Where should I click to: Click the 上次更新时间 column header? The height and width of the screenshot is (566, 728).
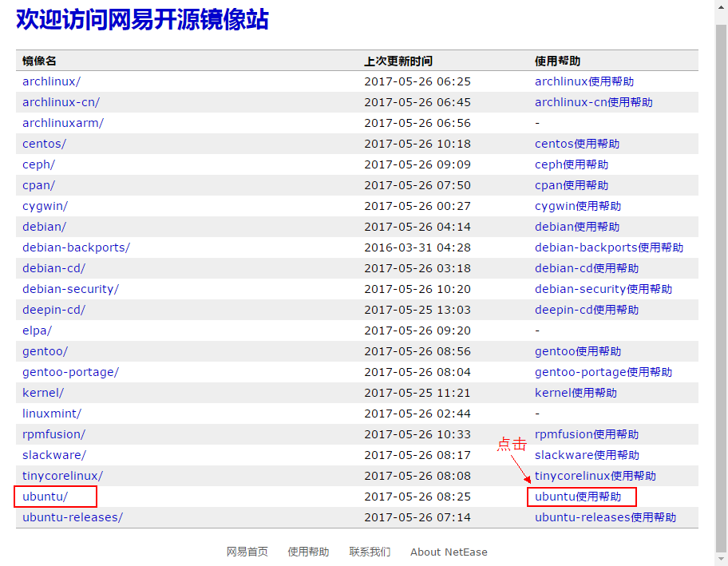[x=398, y=61]
